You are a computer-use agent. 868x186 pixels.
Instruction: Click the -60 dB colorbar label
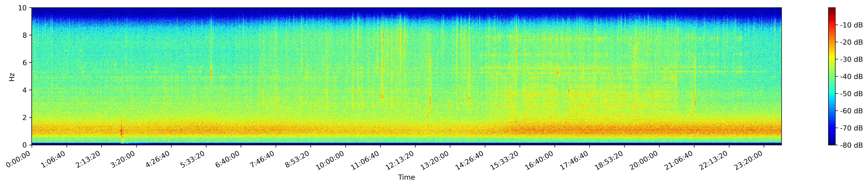tap(851, 111)
